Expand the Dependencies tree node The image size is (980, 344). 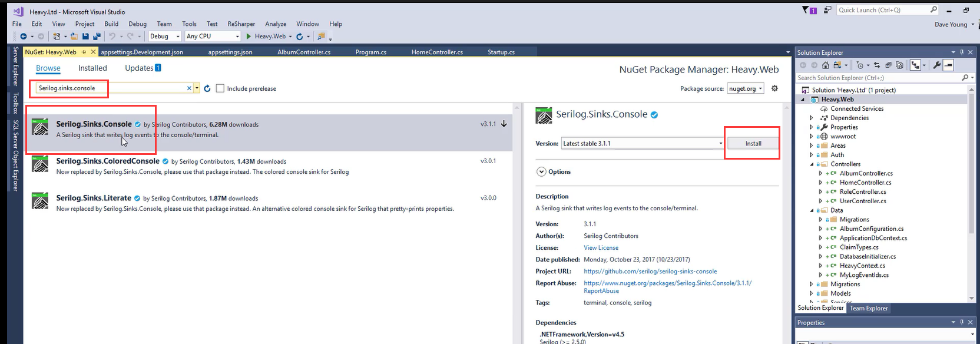coord(812,118)
